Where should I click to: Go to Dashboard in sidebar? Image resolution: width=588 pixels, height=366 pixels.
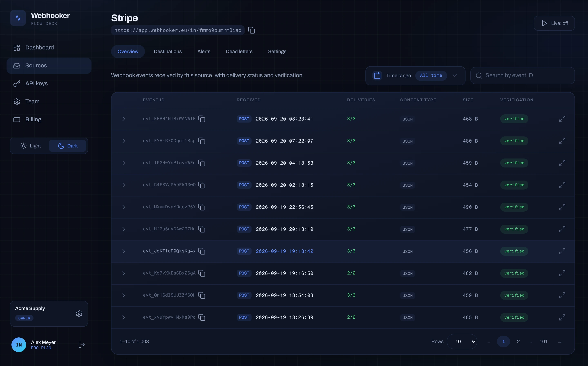pyautogui.click(x=49, y=48)
